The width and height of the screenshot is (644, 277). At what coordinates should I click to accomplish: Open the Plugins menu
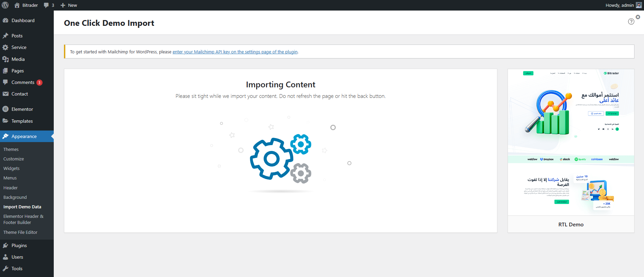[x=19, y=245]
